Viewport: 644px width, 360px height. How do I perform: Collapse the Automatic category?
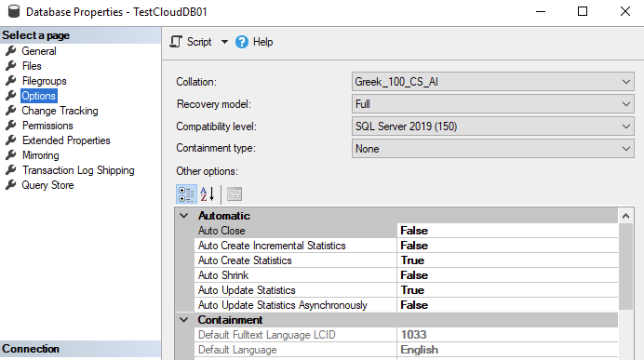184,216
